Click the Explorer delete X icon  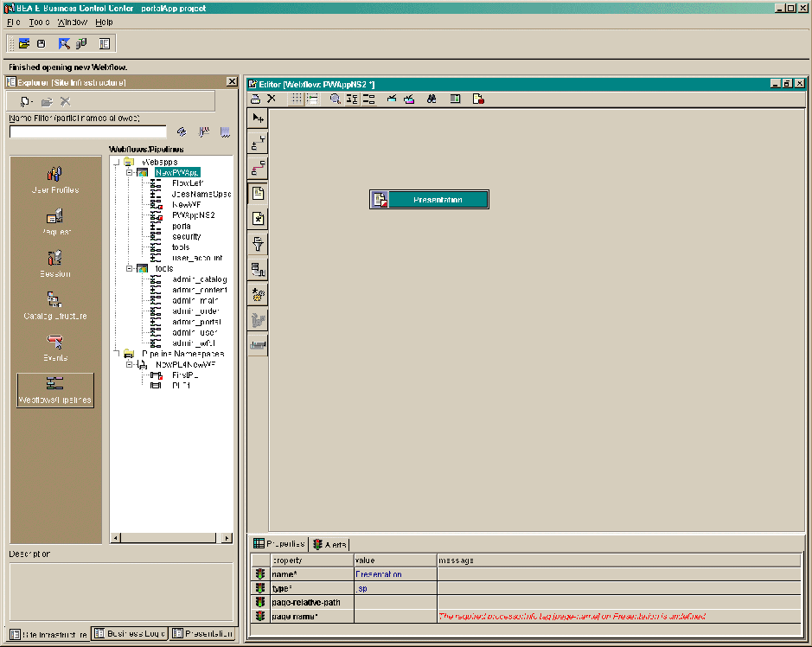click(65, 101)
